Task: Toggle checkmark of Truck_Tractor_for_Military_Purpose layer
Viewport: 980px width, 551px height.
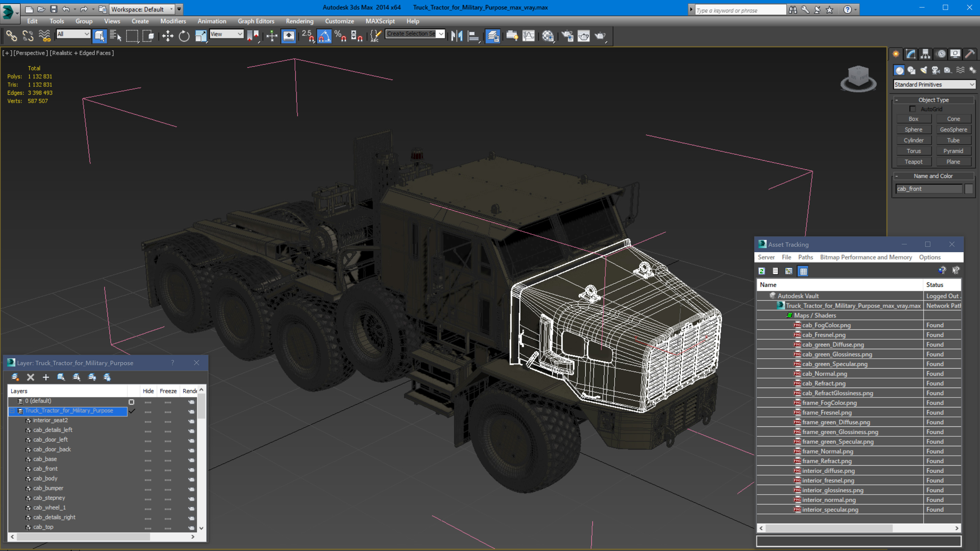Action: point(132,411)
